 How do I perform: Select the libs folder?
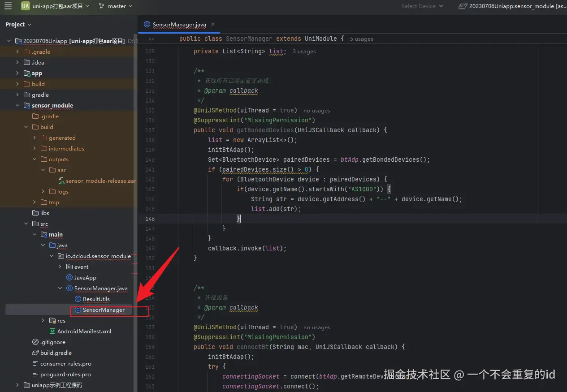pos(44,213)
